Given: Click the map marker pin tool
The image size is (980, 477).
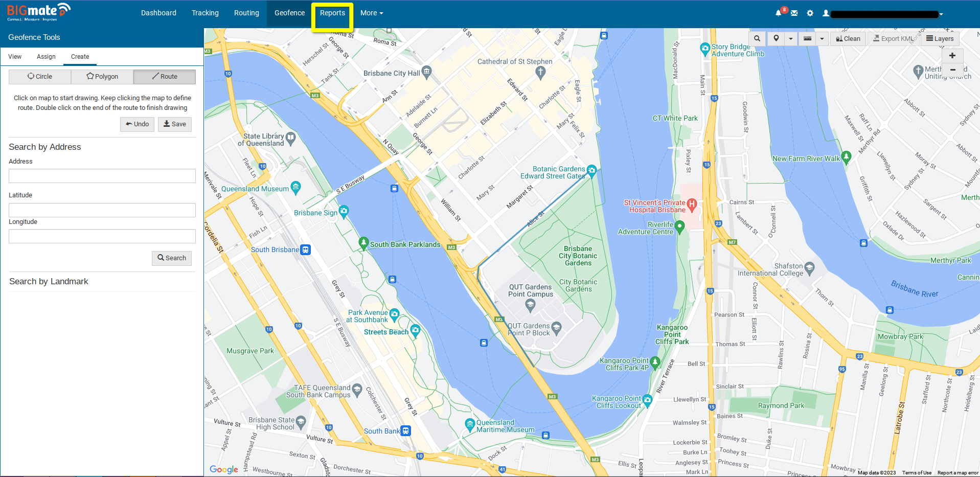Looking at the screenshot, I should click(x=776, y=38).
